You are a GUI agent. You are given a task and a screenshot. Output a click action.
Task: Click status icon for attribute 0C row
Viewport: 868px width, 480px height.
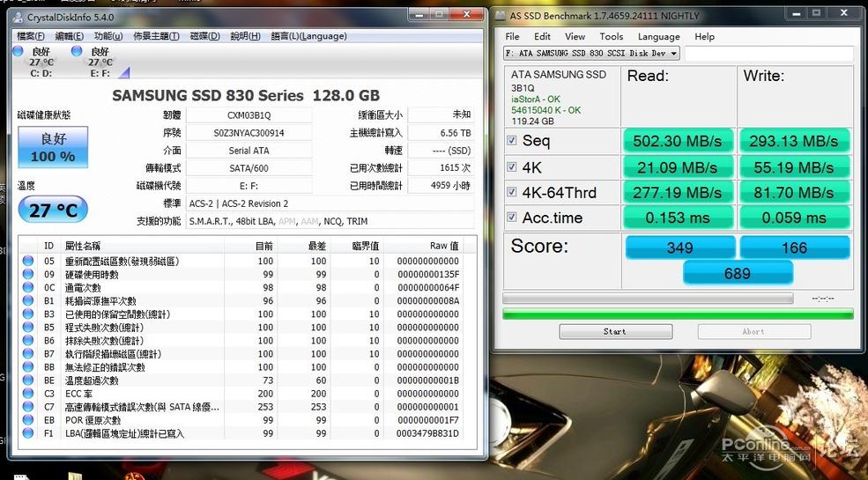click(27, 287)
